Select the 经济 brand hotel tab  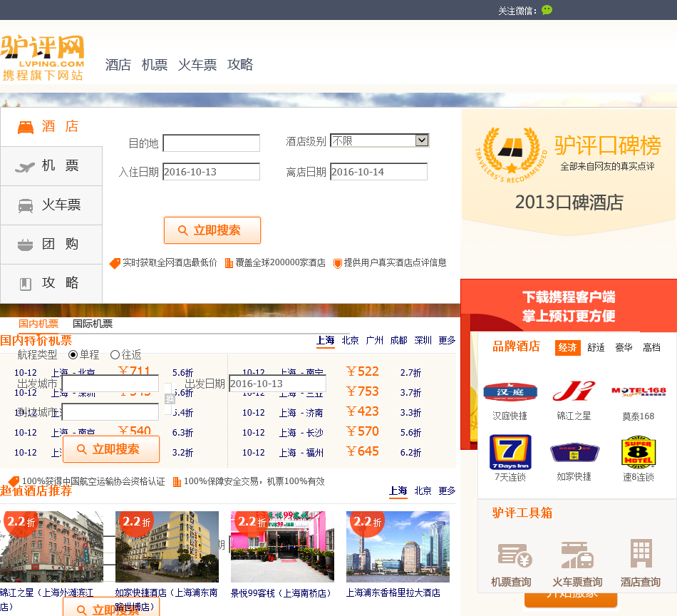tap(567, 347)
